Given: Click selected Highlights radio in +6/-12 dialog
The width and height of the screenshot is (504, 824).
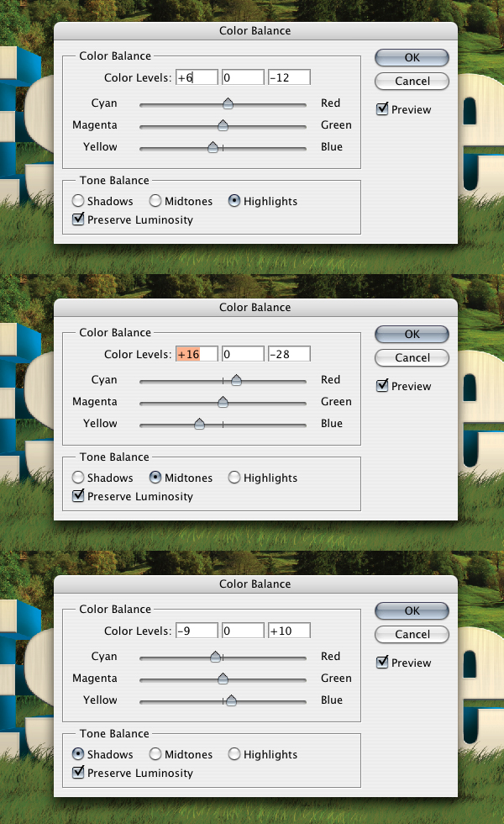Looking at the screenshot, I should coord(234,201).
